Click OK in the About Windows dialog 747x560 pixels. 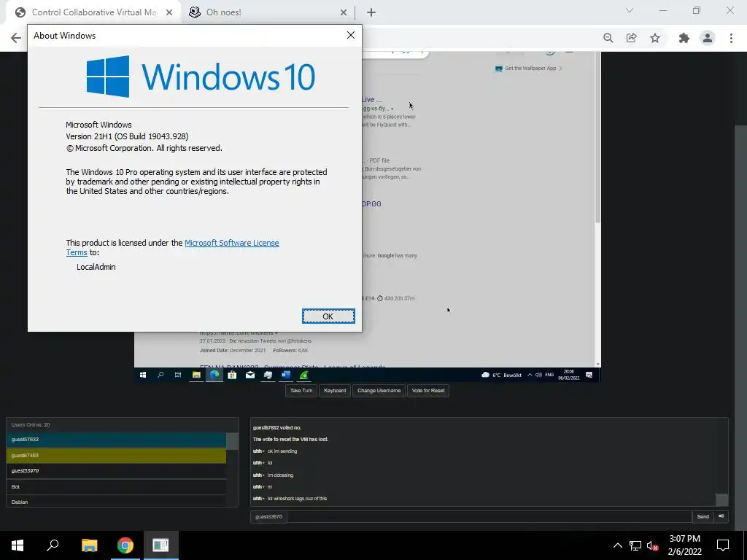328,316
